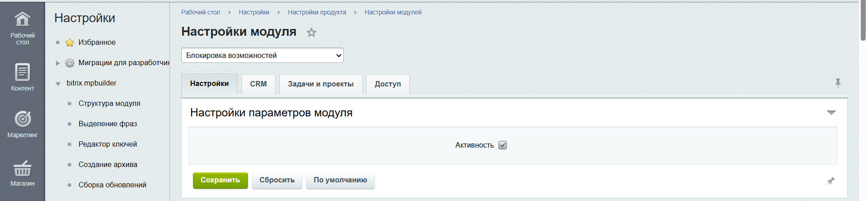
Task: Switch to the CRM tab
Action: coord(258,84)
